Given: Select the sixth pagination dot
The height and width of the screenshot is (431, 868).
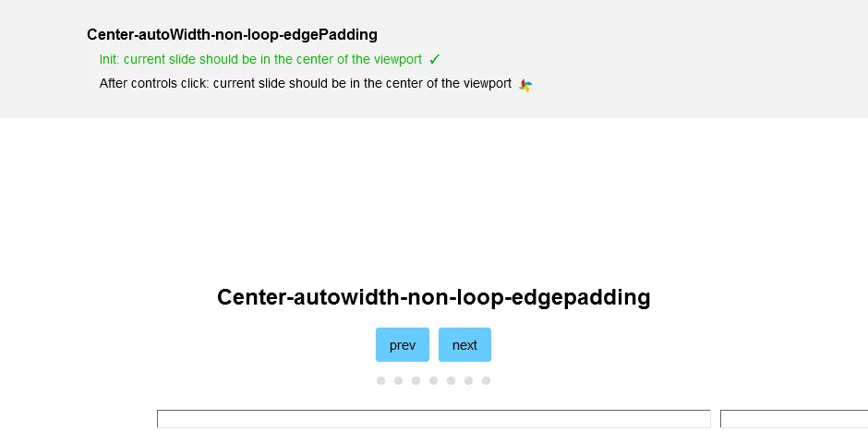Looking at the screenshot, I should click(x=468, y=380).
